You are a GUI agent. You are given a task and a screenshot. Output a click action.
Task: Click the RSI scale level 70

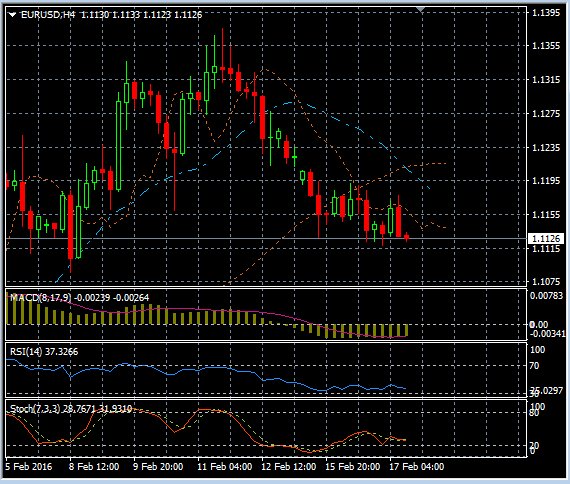(534, 365)
